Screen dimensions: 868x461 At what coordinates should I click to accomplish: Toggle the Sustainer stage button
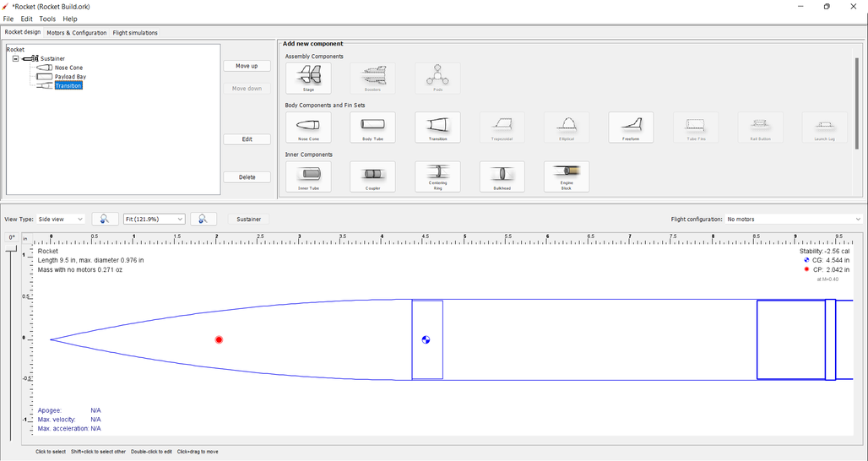248,220
